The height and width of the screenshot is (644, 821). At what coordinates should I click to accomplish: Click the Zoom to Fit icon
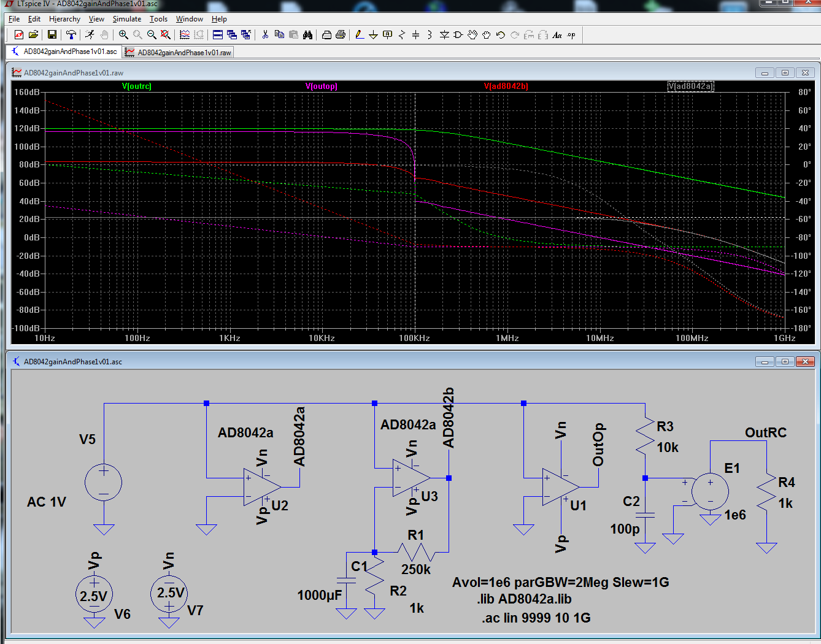coord(166,35)
